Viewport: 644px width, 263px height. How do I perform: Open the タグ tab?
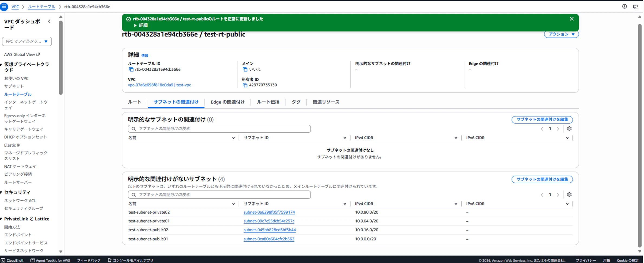tap(296, 102)
